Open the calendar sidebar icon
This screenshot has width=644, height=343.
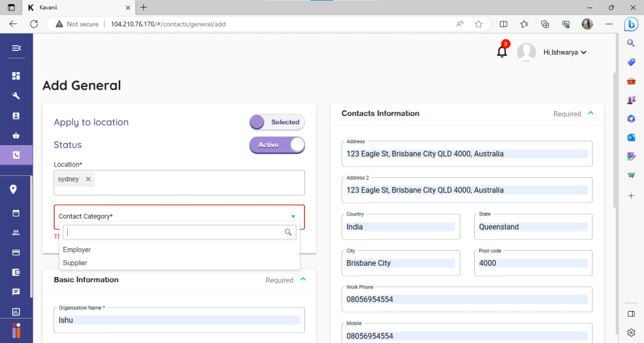tap(16, 213)
